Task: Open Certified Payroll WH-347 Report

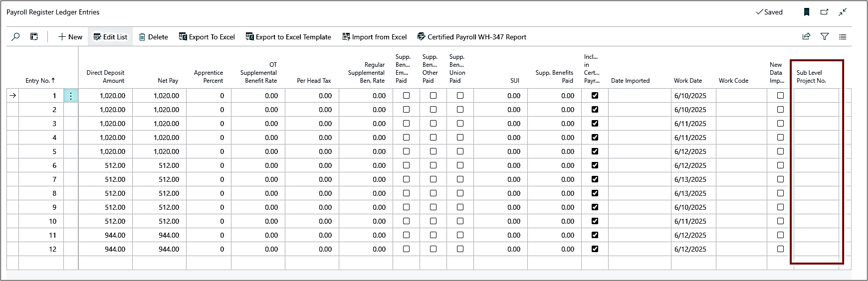Action: coord(472,37)
